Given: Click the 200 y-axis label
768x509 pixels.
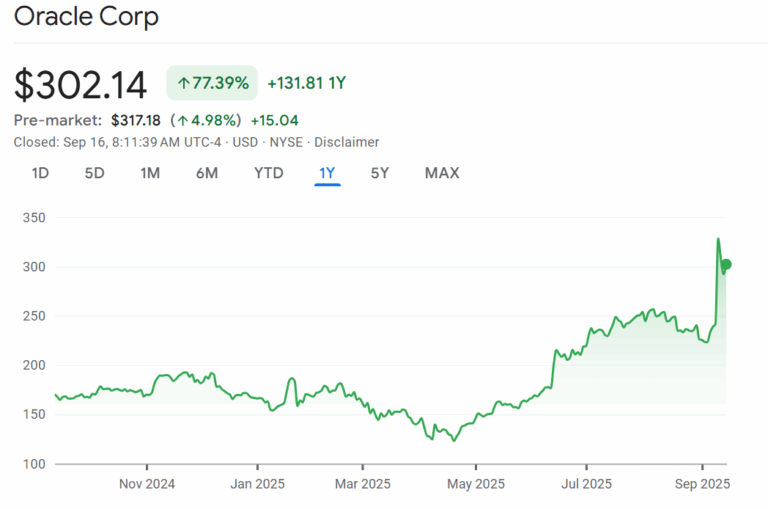Looking at the screenshot, I should pyautogui.click(x=34, y=365).
